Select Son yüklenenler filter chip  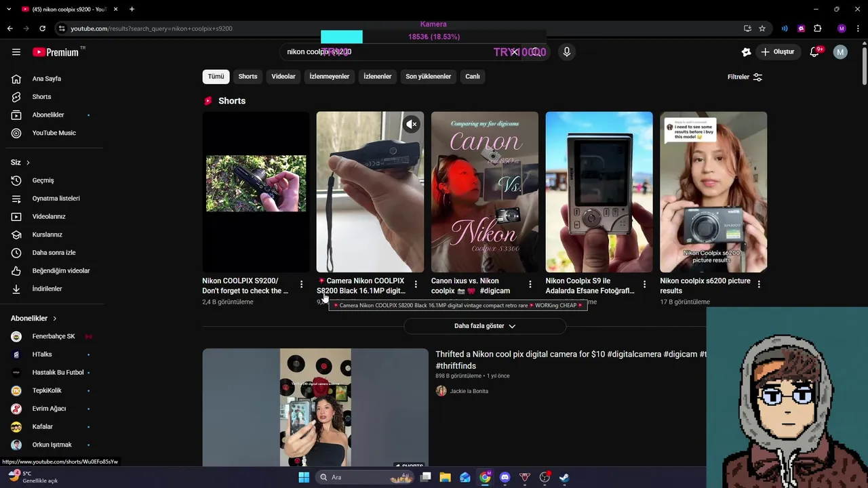[x=429, y=77]
